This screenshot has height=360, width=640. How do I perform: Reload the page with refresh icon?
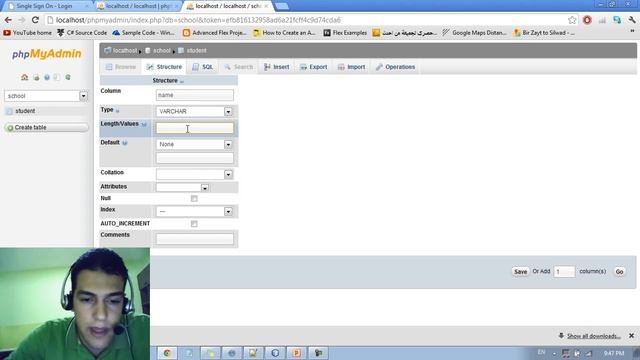tap(36, 20)
